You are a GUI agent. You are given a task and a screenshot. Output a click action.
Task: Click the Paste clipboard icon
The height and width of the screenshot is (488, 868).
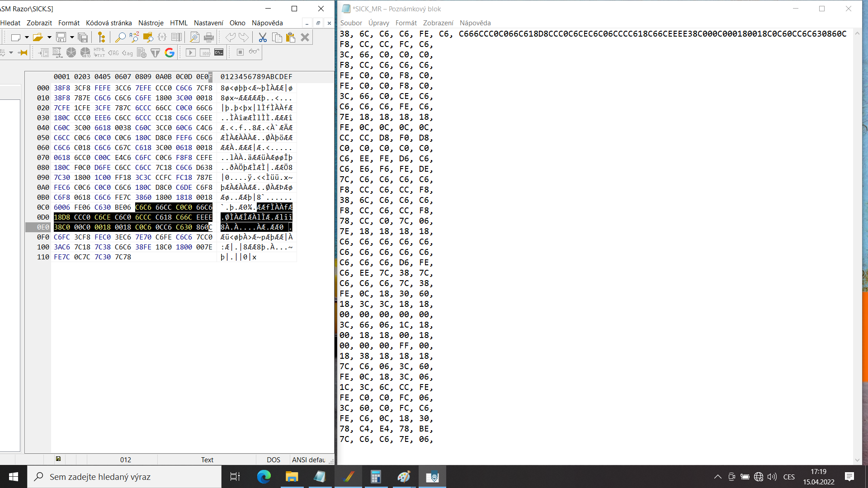click(291, 38)
